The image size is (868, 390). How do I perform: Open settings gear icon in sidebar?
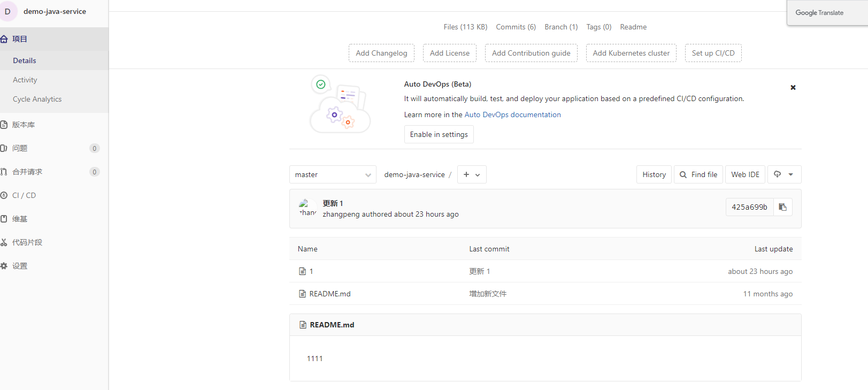tap(4, 266)
